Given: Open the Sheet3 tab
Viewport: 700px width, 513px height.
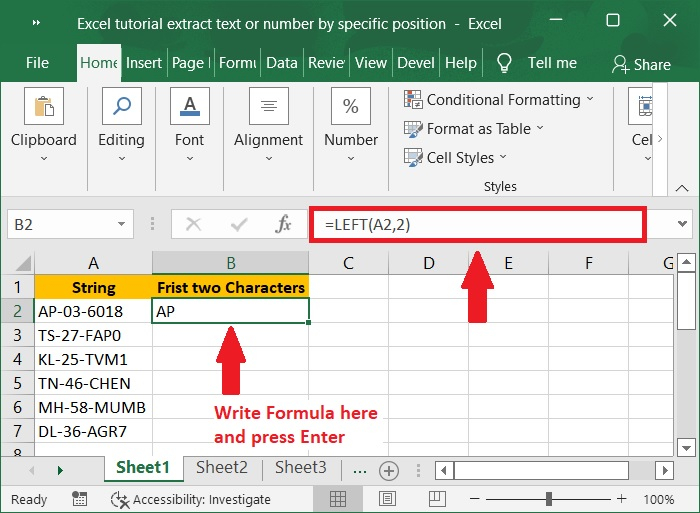Looking at the screenshot, I should pos(301,467).
